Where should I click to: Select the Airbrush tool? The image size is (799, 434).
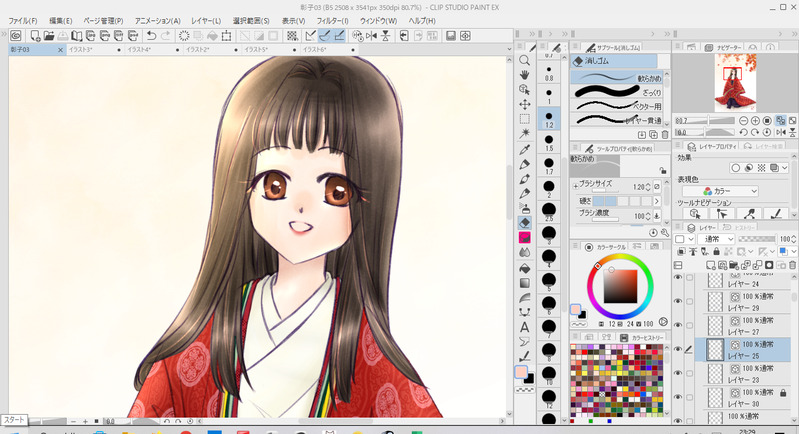(x=524, y=208)
